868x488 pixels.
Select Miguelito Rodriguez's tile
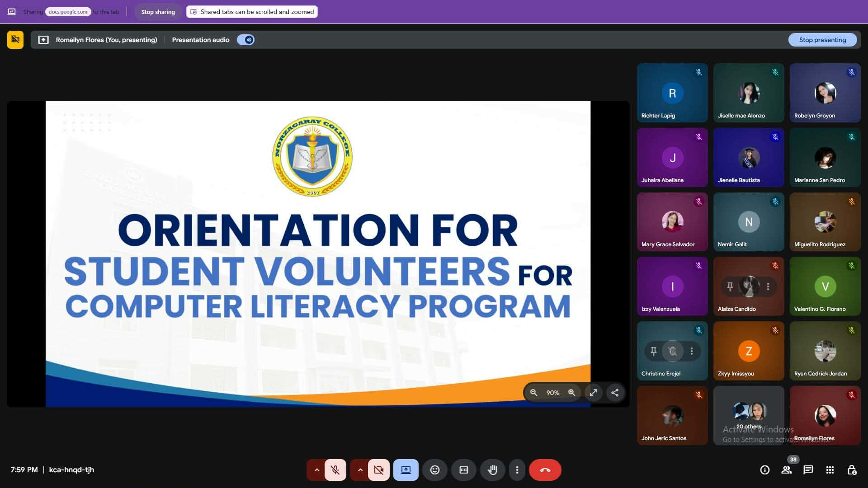825,222
